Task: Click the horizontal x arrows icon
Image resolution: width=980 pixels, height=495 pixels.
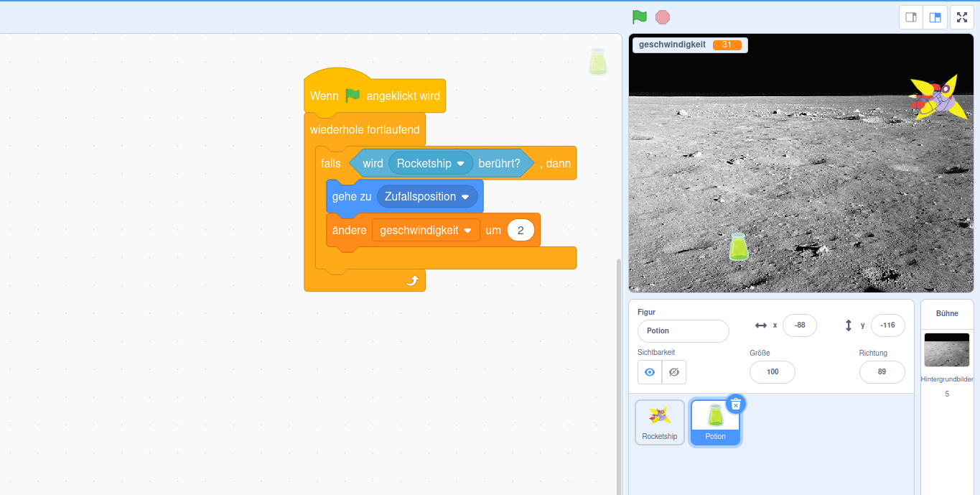Action: [x=761, y=325]
